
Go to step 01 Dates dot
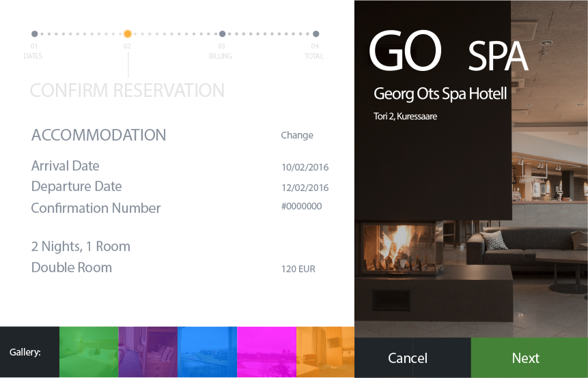pos(34,33)
